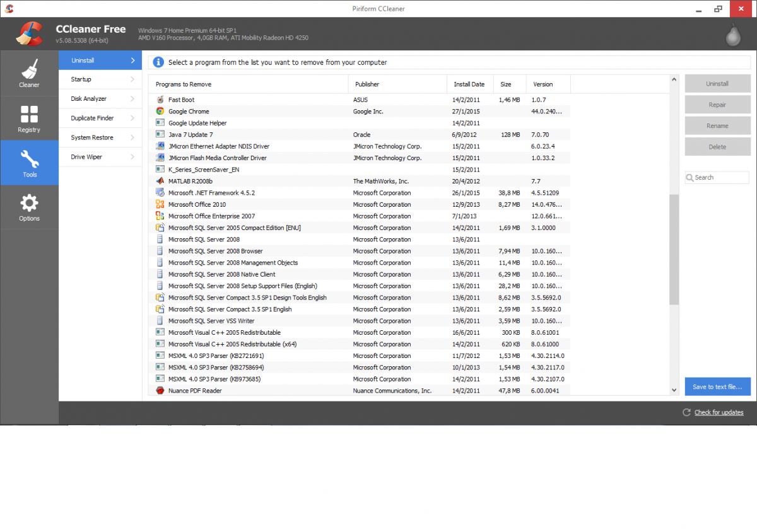Select SQL Server 2008 Setup Support Files (English)
The height and width of the screenshot is (532, 757).
point(360,286)
